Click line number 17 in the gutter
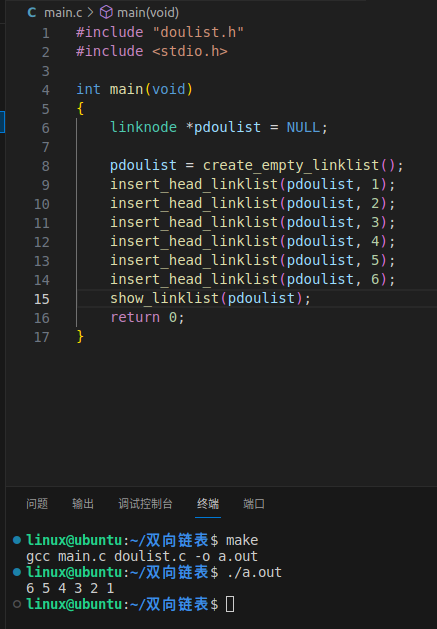This screenshot has width=437, height=629. pyautogui.click(x=42, y=337)
